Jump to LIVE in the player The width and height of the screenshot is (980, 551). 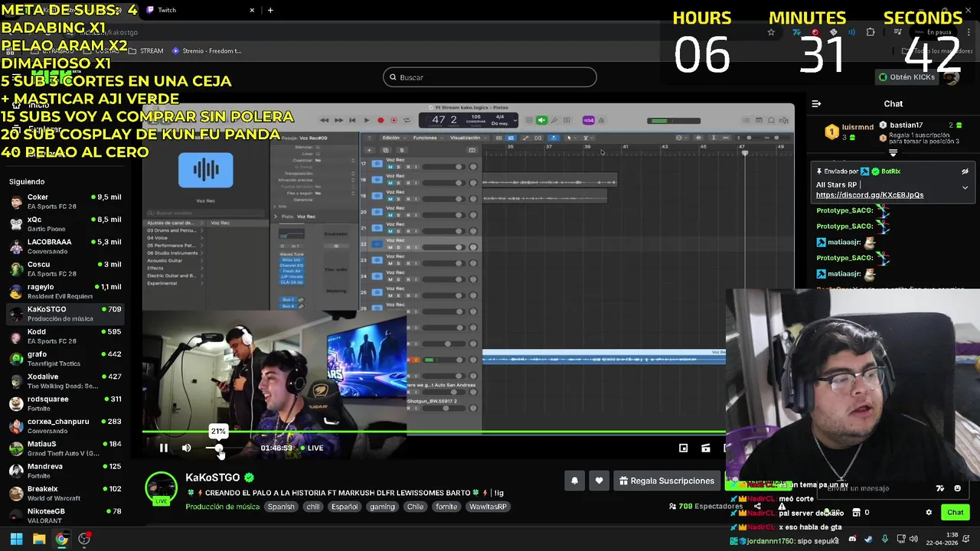tap(312, 448)
